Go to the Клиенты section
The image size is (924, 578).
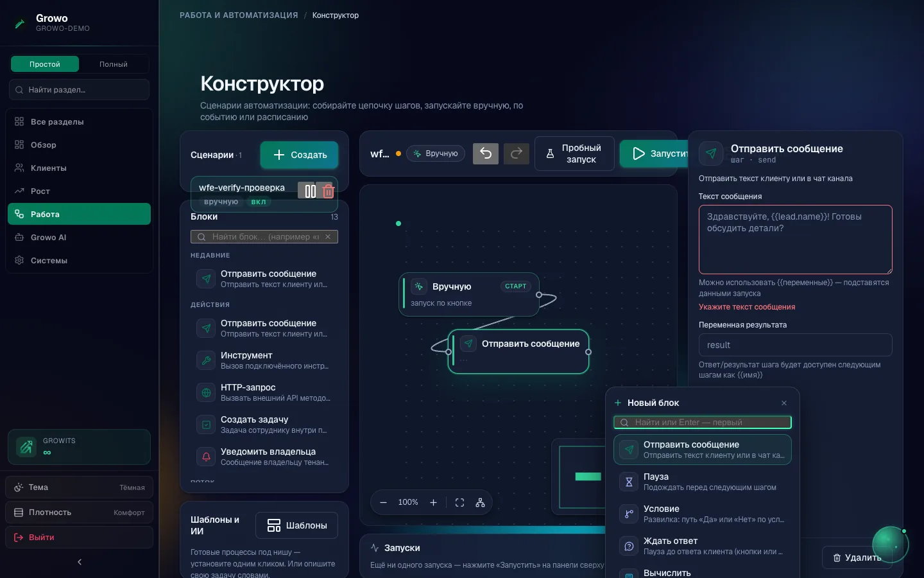pos(80,168)
